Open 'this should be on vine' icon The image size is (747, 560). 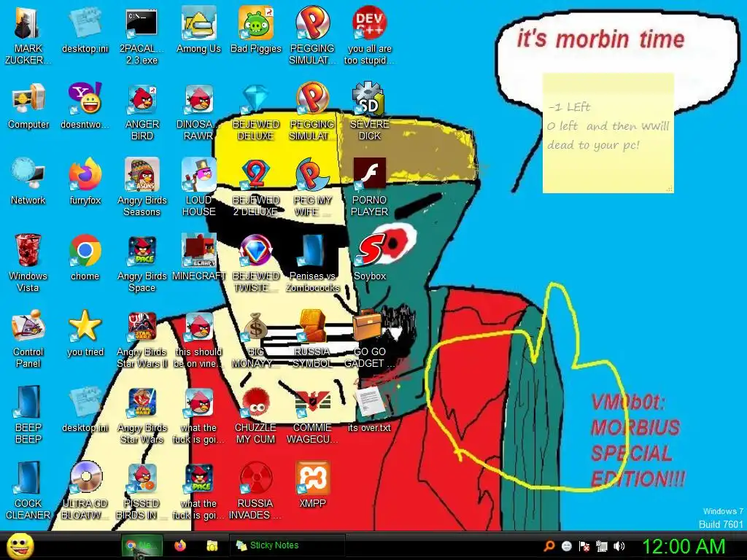click(x=198, y=338)
